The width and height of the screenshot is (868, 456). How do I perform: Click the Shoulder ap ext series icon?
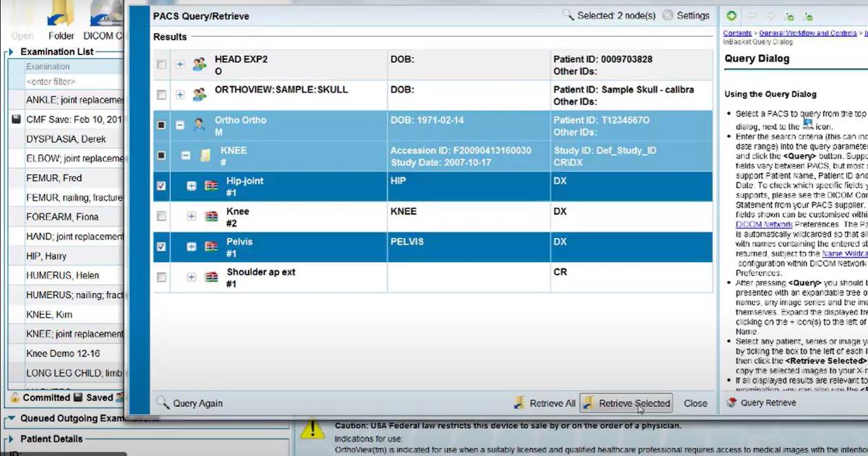211,277
